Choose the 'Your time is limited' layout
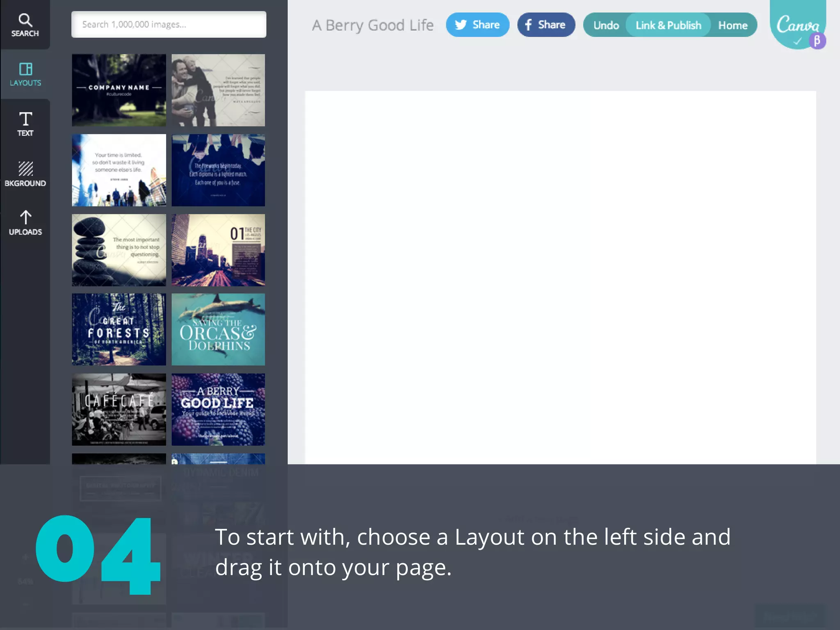 [119, 170]
